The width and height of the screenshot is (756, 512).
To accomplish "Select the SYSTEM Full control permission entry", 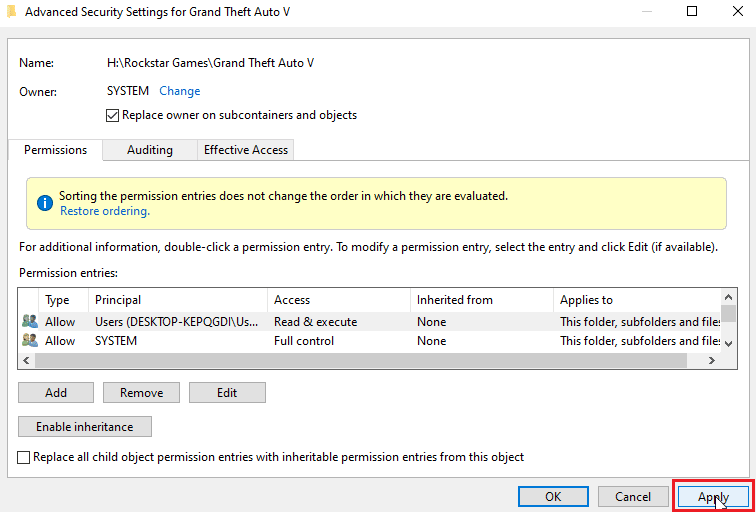I will (300, 341).
